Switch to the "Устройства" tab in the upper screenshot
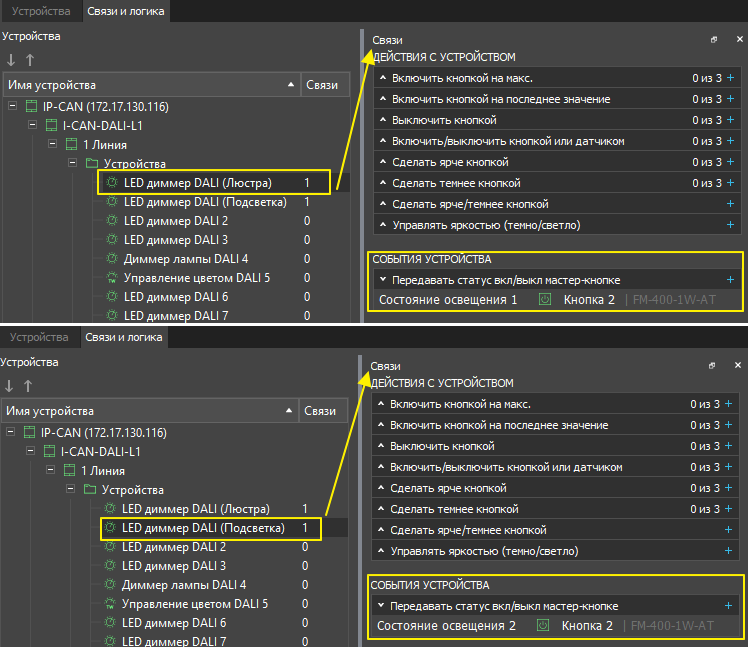748x647 pixels. [40, 11]
